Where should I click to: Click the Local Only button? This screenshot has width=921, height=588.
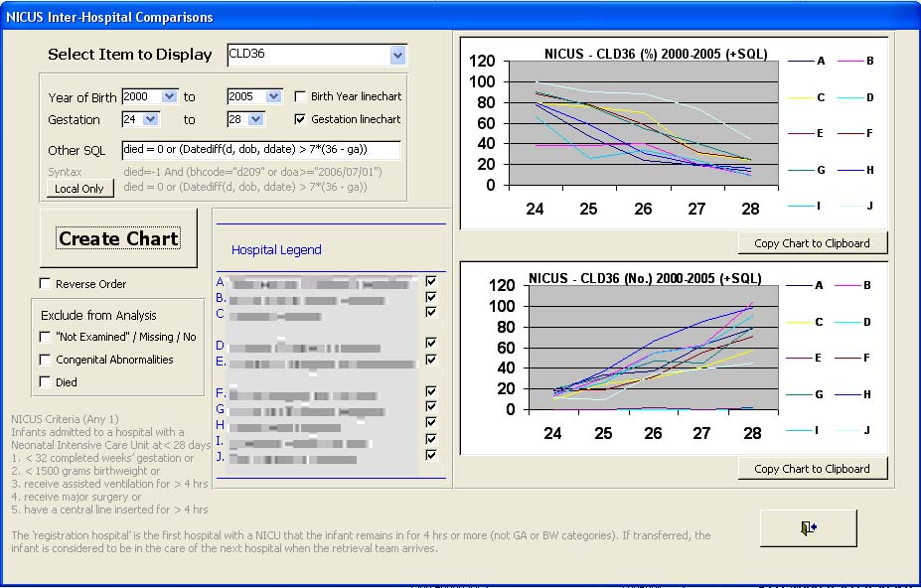click(x=79, y=189)
